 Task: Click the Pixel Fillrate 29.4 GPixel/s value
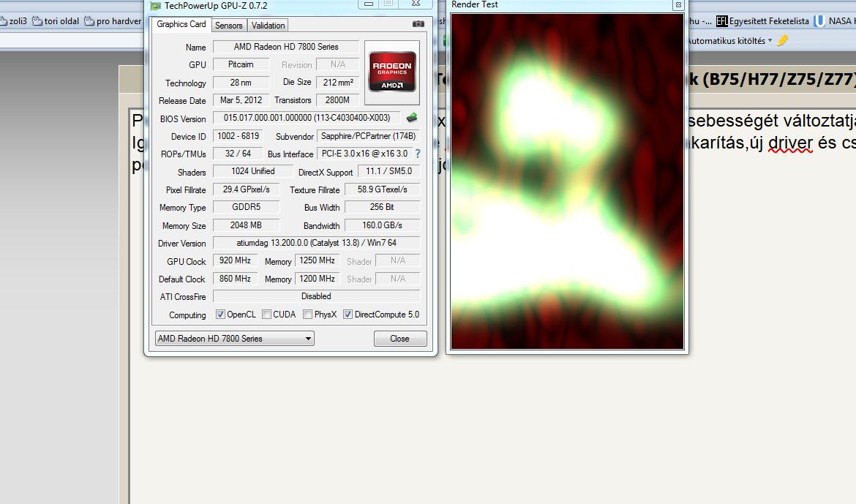pyautogui.click(x=247, y=189)
